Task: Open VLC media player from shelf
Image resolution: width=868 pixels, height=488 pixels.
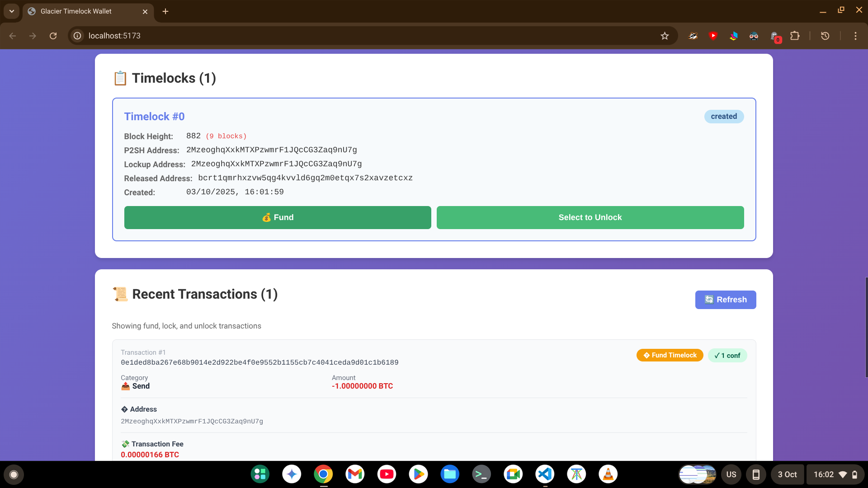Action: [608, 474]
